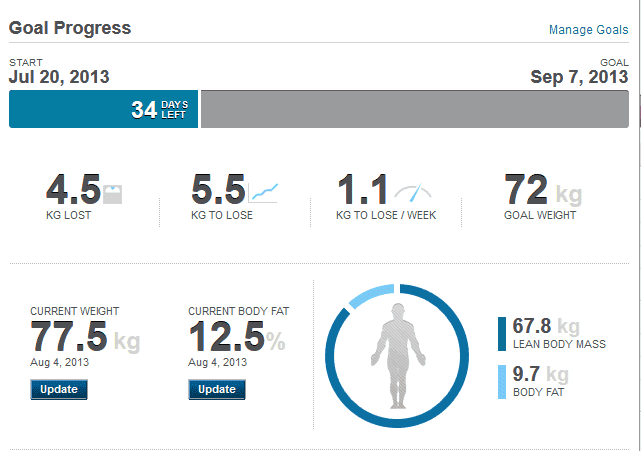Click the gray remaining portion of progress bar

[x=415, y=109]
